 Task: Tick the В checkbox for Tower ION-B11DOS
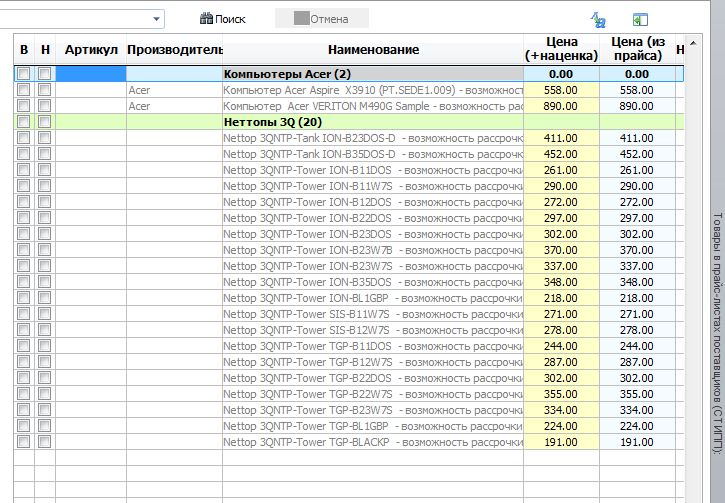point(24,170)
